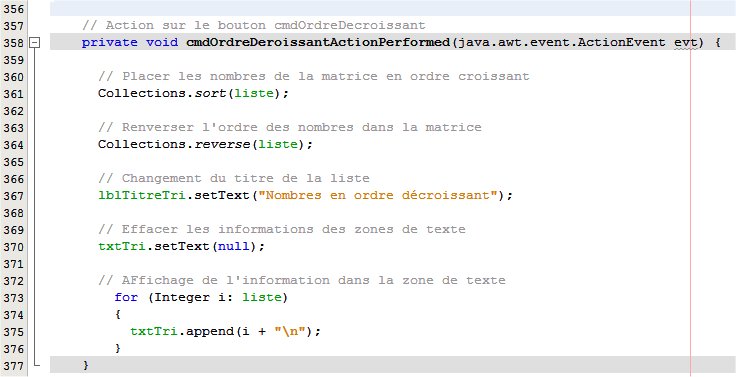
Task: Click the for keyword of the loop
Action: pos(126,297)
